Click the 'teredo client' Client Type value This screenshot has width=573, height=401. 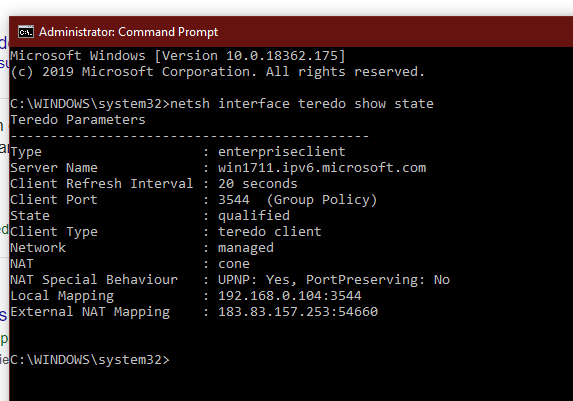[x=270, y=232]
